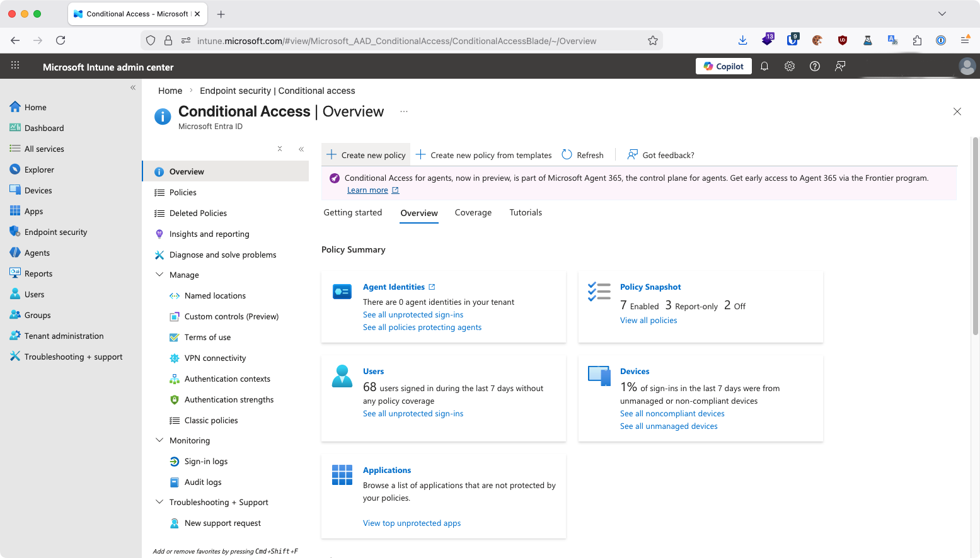
Task: Switch to Tutorials tab
Action: 526,212
